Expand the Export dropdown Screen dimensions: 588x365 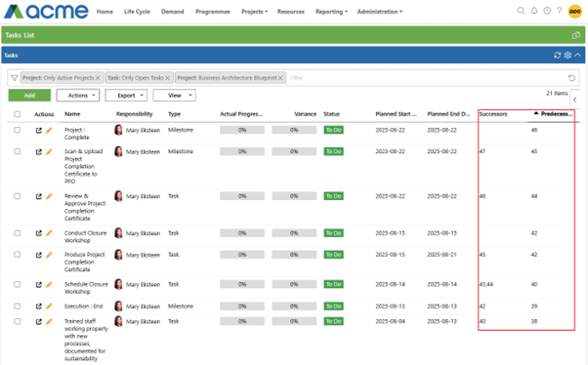(x=126, y=96)
